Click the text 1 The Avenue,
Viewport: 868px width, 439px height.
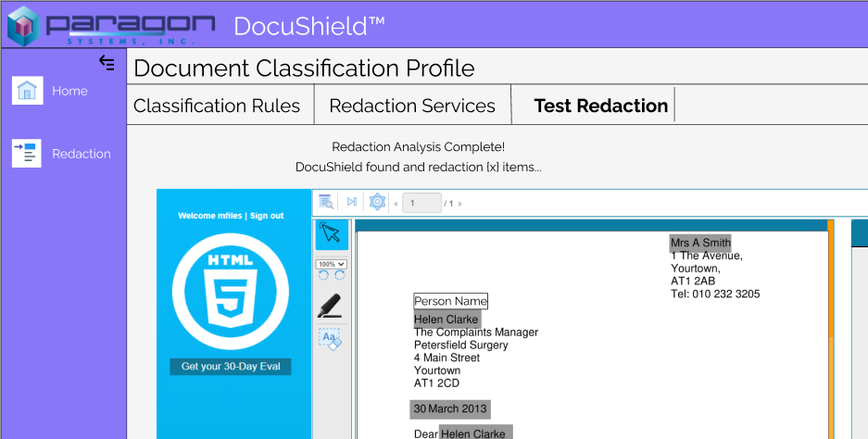click(707, 256)
